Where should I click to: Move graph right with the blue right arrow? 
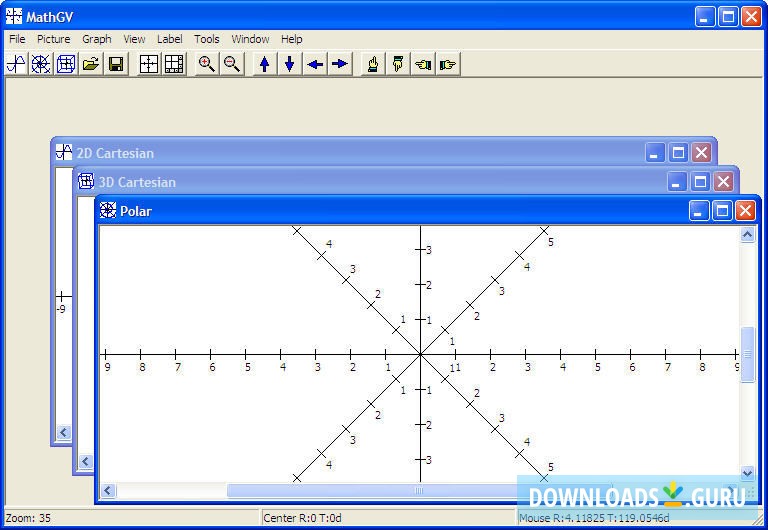point(340,64)
